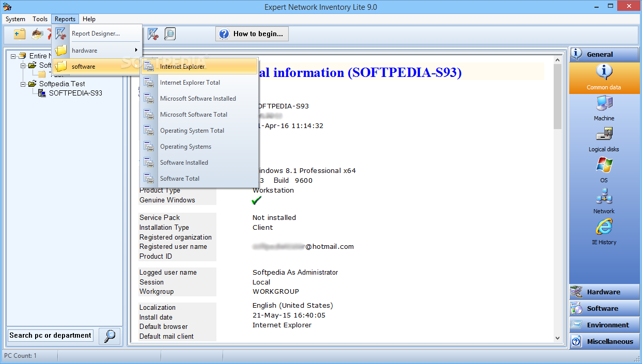Viewport: 642px width, 364px height.
Task: Click the print preview magnifier toolbar icon
Action: 169,34
